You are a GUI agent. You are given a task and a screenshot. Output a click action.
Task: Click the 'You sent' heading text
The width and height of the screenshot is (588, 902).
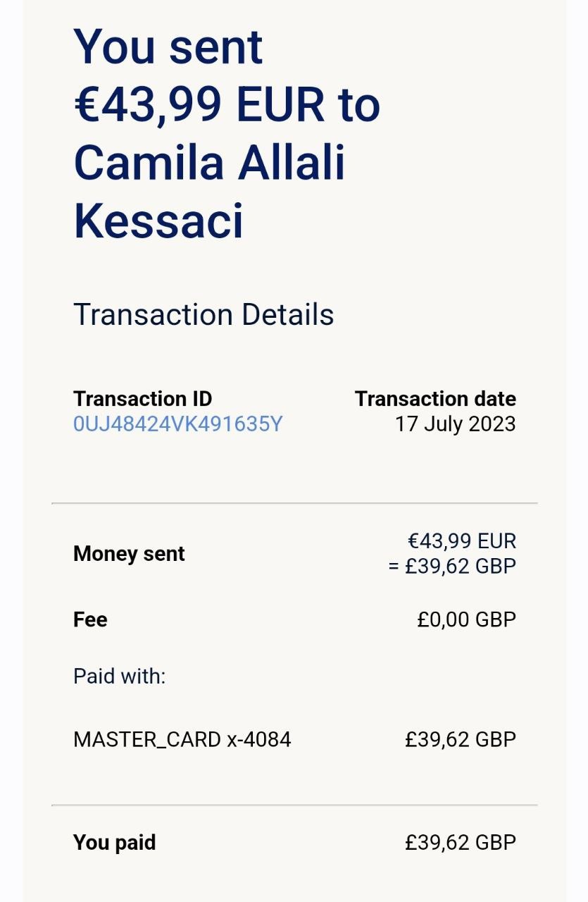[168, 48]
